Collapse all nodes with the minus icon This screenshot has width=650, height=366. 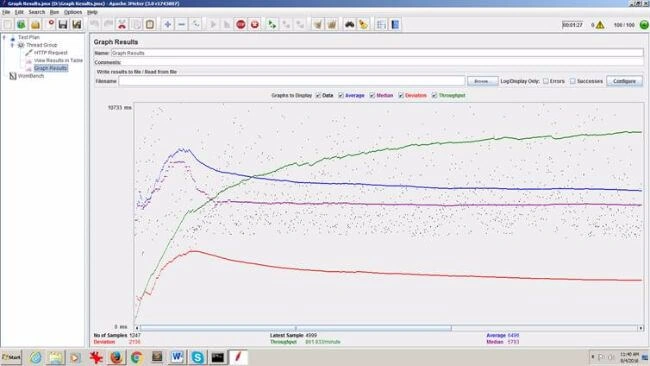(x=182, y=24)
